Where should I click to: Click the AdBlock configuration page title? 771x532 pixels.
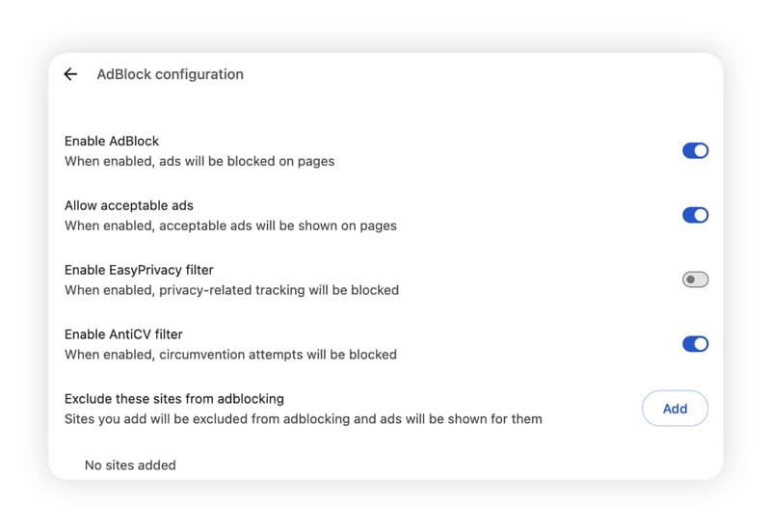[x=170, y=74]
